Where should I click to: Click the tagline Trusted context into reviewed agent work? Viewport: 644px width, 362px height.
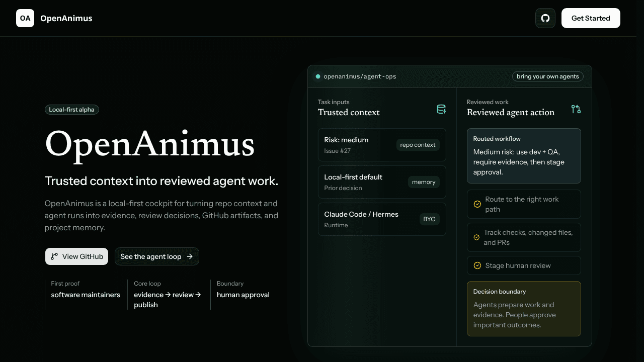tap(162, 181)
